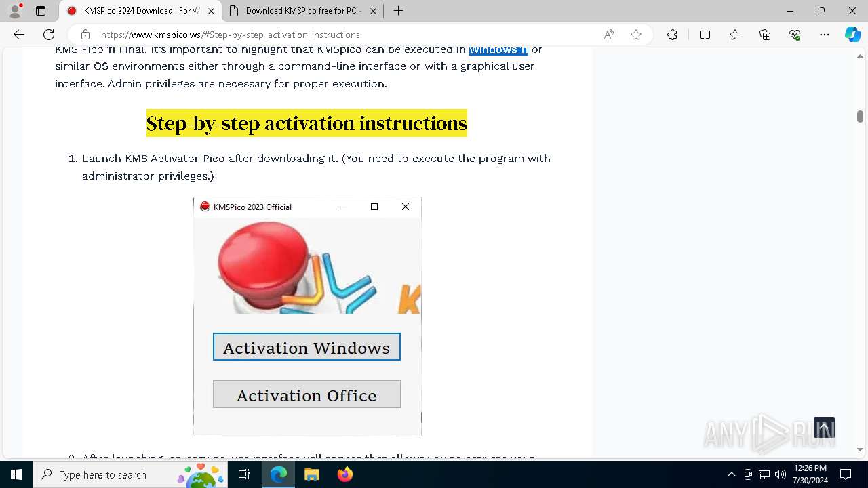Open volume control tray icon
This screenshot has width=868, height=488.
pyautogui.click(x=781, y=474)
